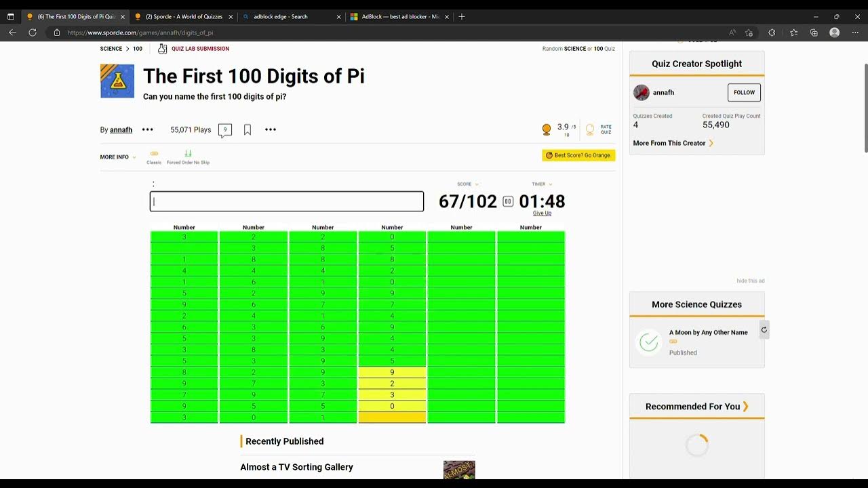Image resolution: width=868 pixels, height=488 pixels.
Task: Open the comments bubble showing 9
Action: [x=225, y=130]
